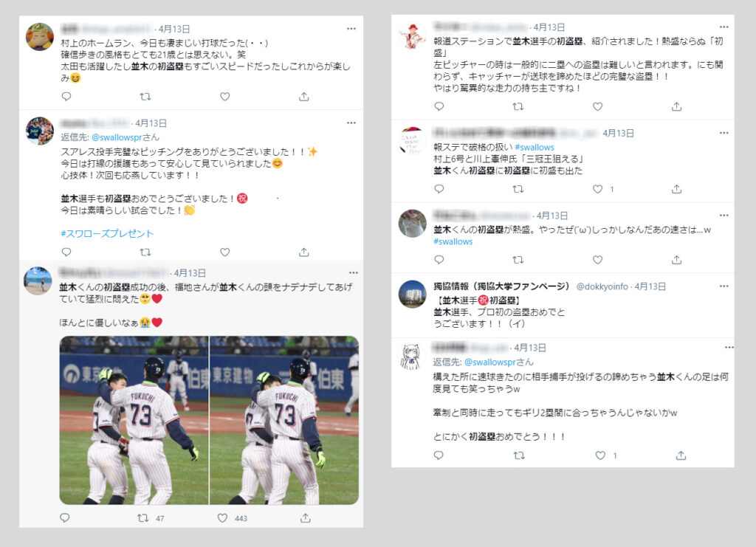Open more options on the dokkyoinfo tweet
Viewport: 756px width, 547px height.
click(x=724, y=286)
